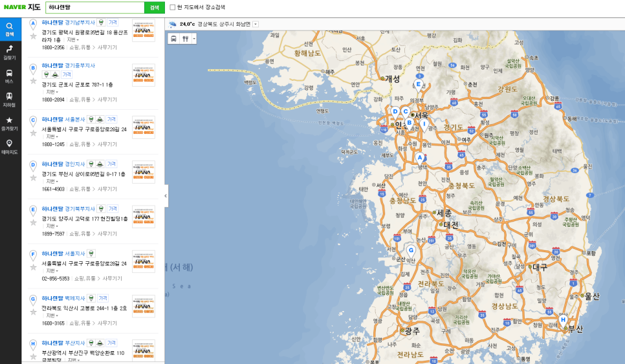Viewport: 625px width, 364px height.
Task: Open 하나렌탈 경기중부지사 result link
Action: click(x=68, y=65)
